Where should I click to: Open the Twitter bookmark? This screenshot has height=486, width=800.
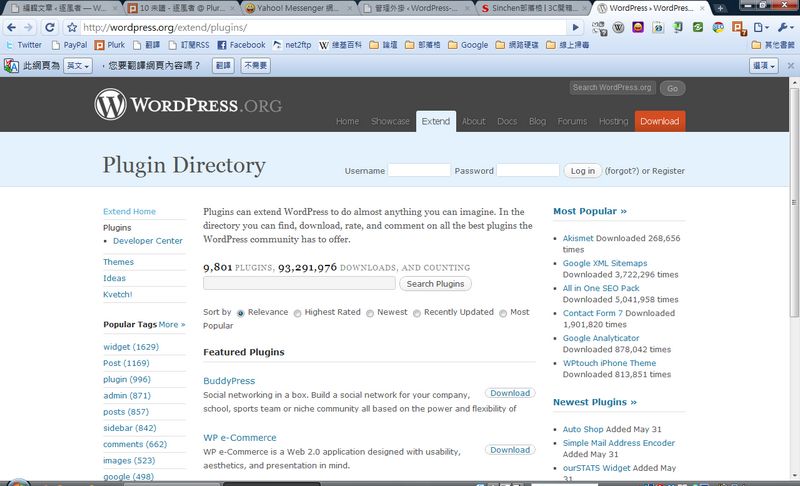coord(23,45)
